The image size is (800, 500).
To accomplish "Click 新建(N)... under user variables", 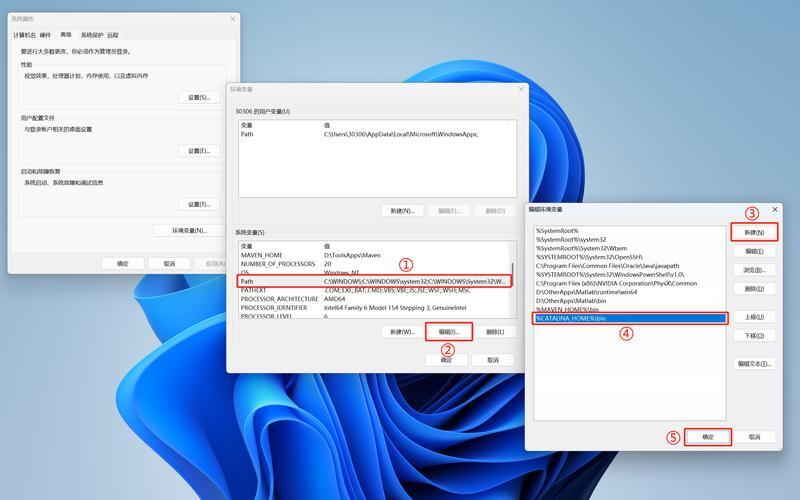I will click(403, 211).
